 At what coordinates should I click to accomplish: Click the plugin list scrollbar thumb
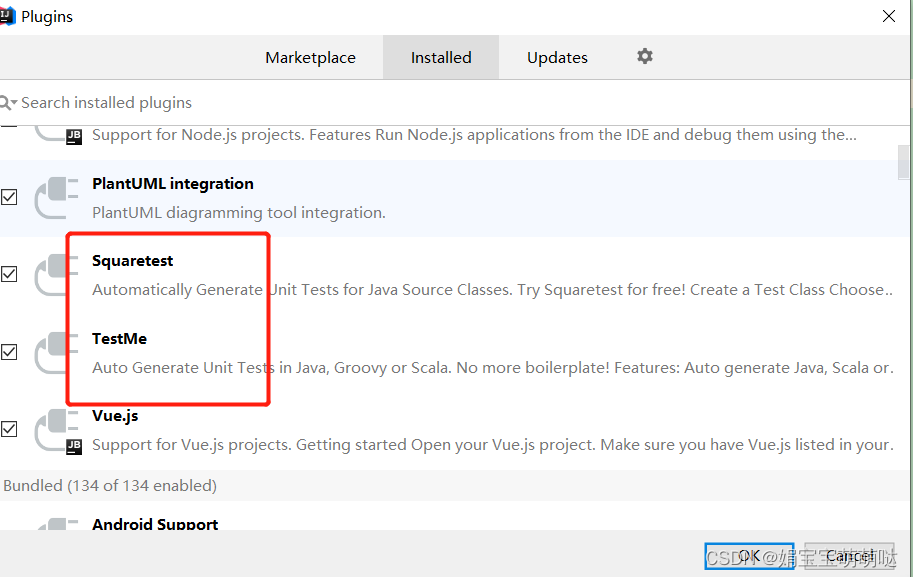pyautogui.click(x=903, y=162)
